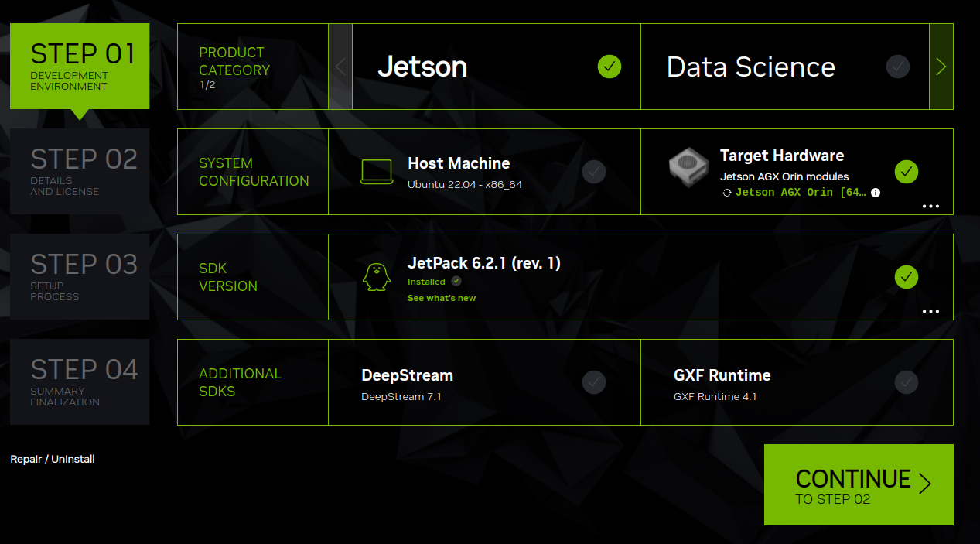Image resolution: width=980 pixels, height=544 pixels.
Task: Show next product category with right arrow
Action: tap(941, 67)
